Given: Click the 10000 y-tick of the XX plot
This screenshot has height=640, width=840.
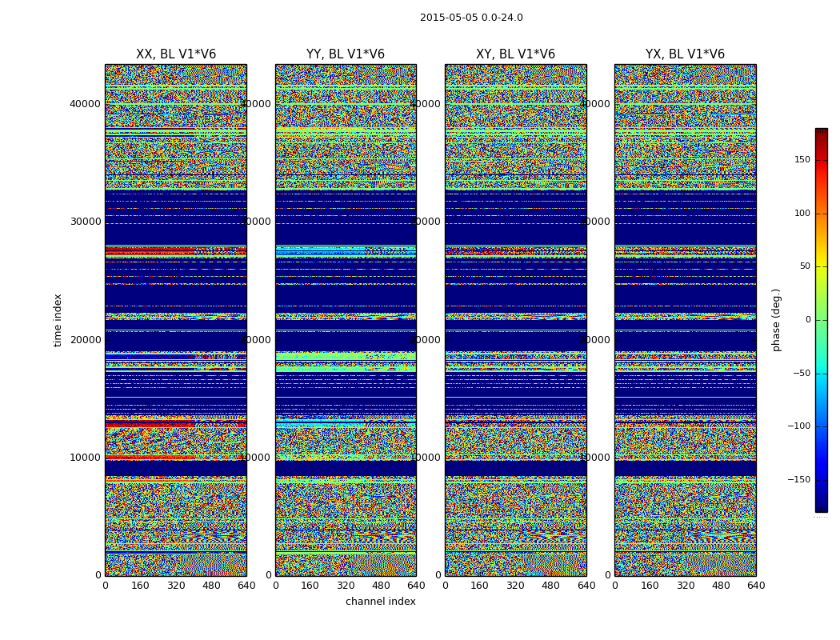Looking at the screenshot, I should (86, 458).
